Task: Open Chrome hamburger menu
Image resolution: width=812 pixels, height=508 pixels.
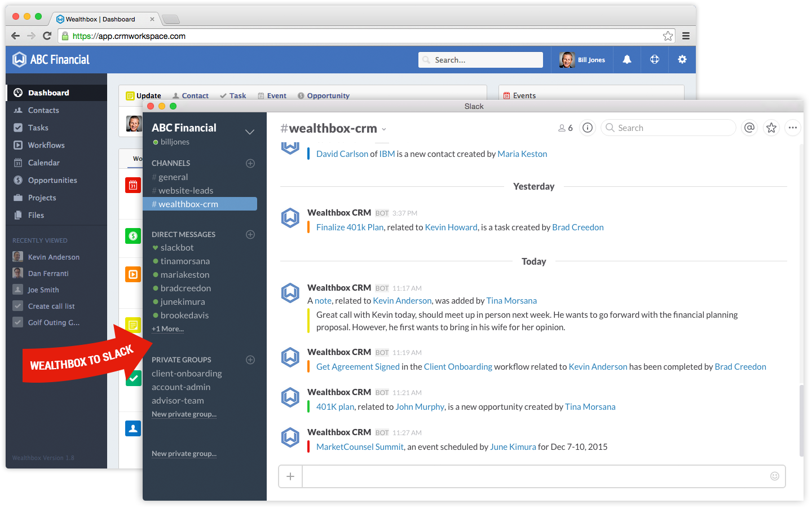Action: 686,36
